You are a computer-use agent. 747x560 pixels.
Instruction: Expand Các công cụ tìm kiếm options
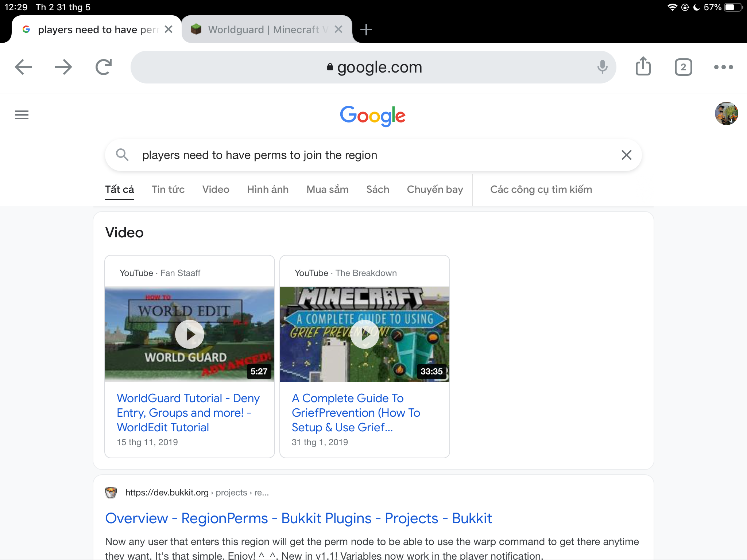[x=541, y=190]
